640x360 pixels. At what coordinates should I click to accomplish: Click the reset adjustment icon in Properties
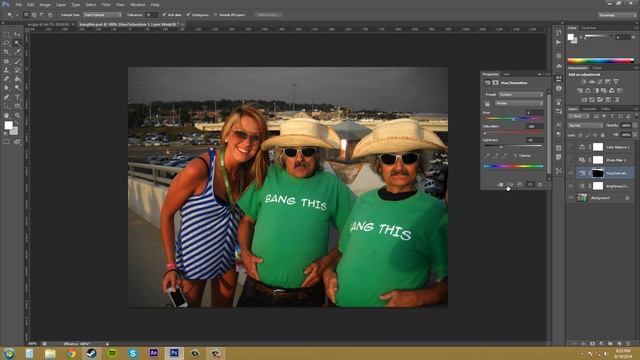(x=520, y=185)
